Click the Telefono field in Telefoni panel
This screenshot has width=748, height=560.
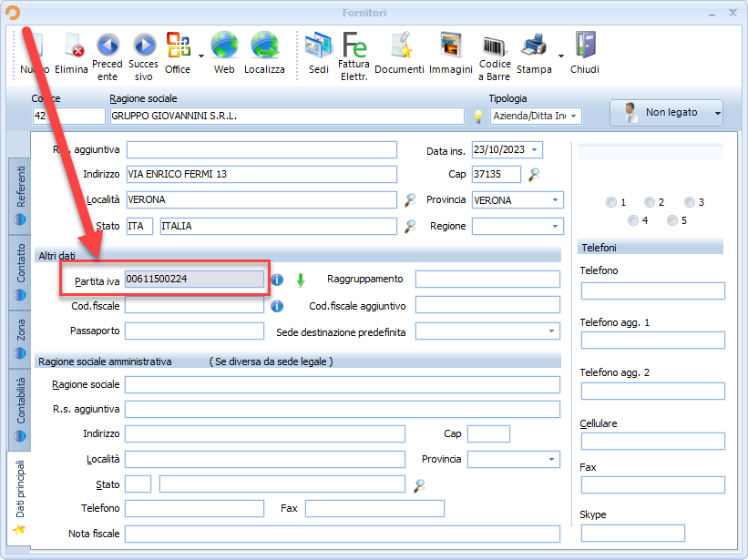pos(653,291)
